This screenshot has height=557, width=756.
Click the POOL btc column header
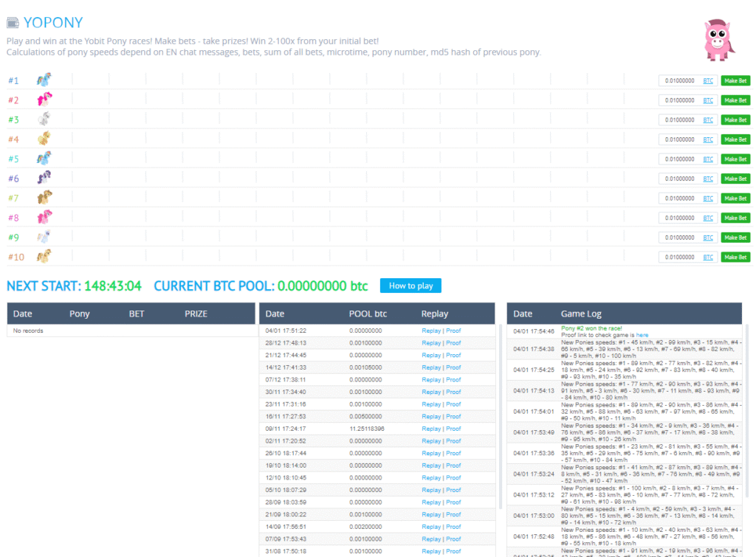pyautogui.click(x=368, y=314)
